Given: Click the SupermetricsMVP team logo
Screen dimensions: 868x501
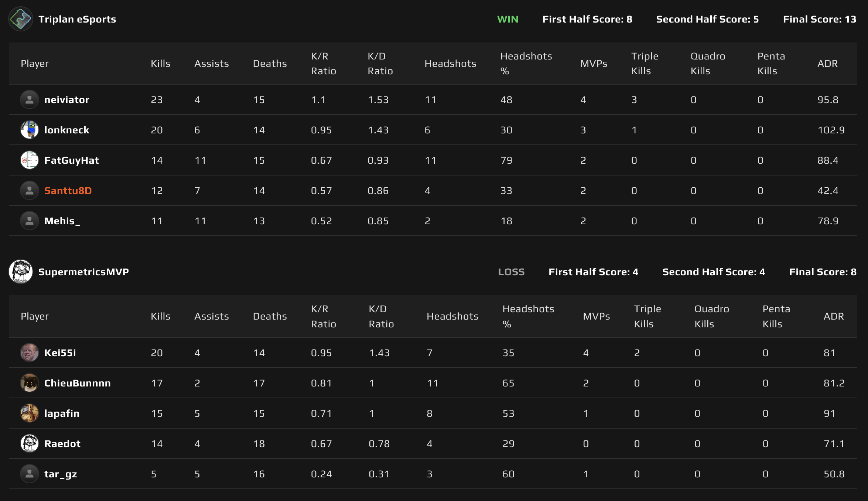Looking at the screenshot, I should click(x=21, y=272).
